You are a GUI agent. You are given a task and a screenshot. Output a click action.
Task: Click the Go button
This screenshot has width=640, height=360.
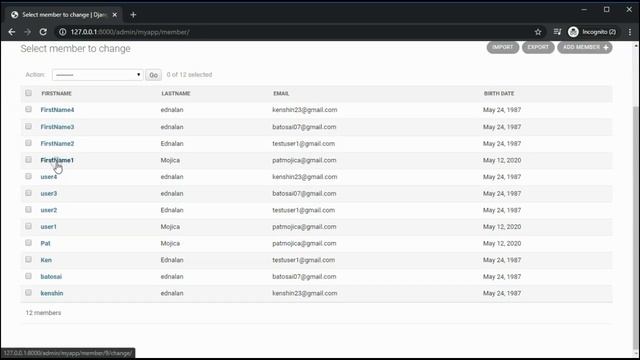pyautogui.click(x=153, y=75)
